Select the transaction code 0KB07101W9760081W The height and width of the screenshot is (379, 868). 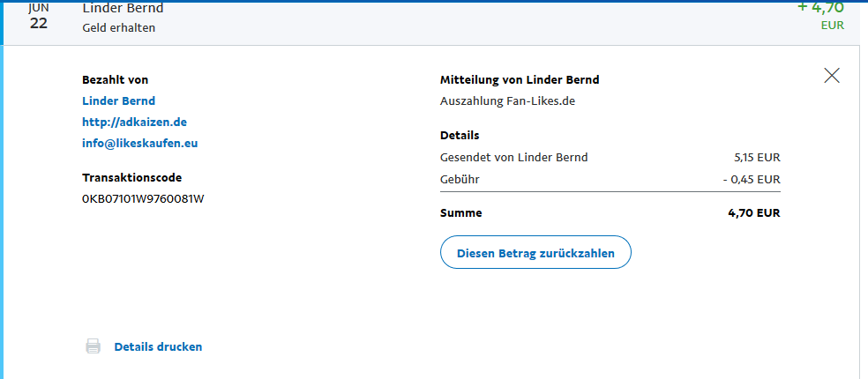pyautogui.click(x=143, y=198)
